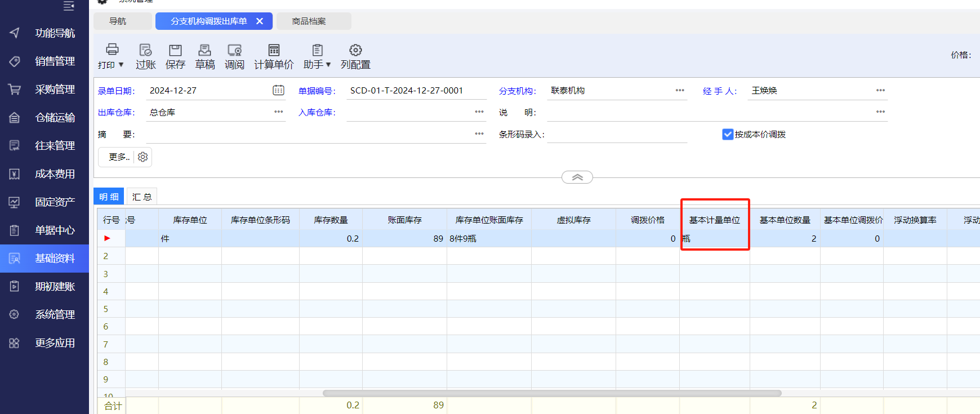Switch to the 导航 tab
Screen dimensions: 980x414
(123, 21)
